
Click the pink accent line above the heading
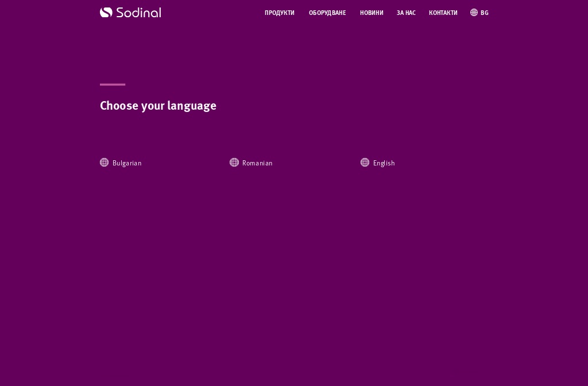[x=112, y=84]
